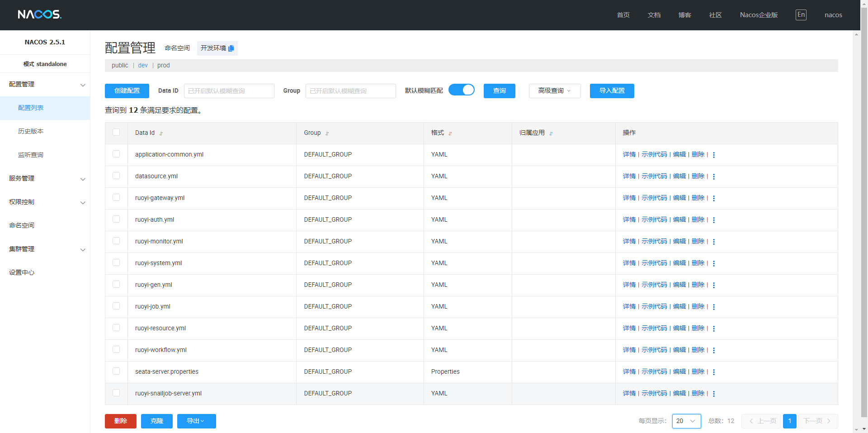Switch language using the En icon
Viewport: 868px width, 433px height.
tap(801, 15)
